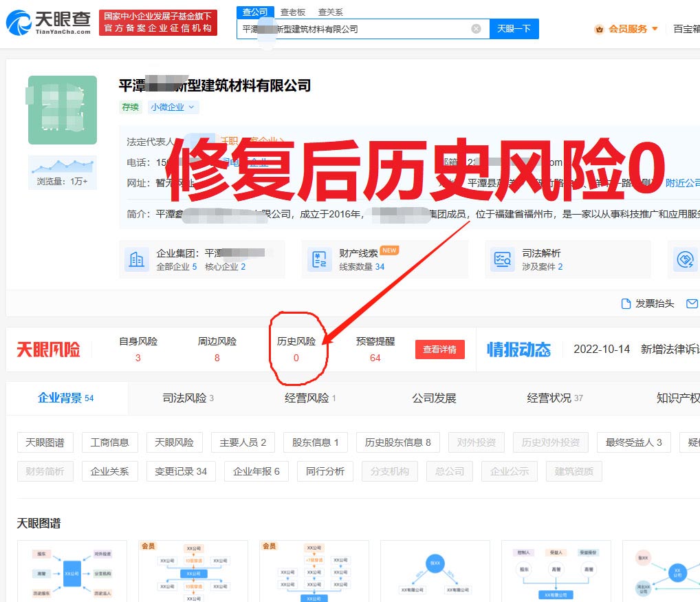Switch to the 经营状况 tab
The image size is (700, 602).
pos(554,398)
